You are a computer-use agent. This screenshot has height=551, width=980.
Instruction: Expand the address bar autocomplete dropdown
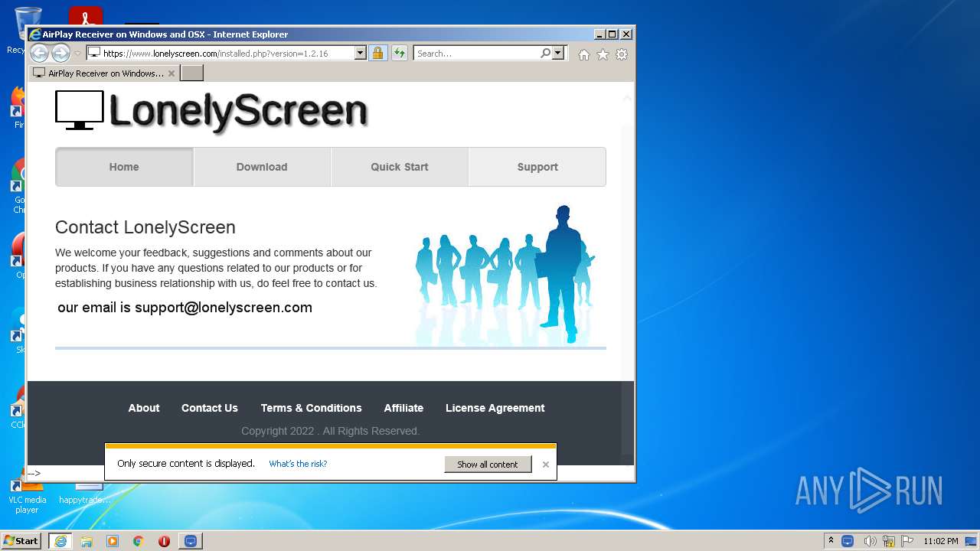pos(361,54)
